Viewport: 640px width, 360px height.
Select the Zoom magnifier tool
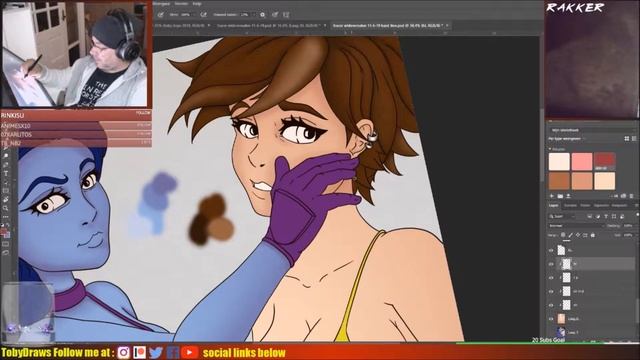tap(6, 208)
